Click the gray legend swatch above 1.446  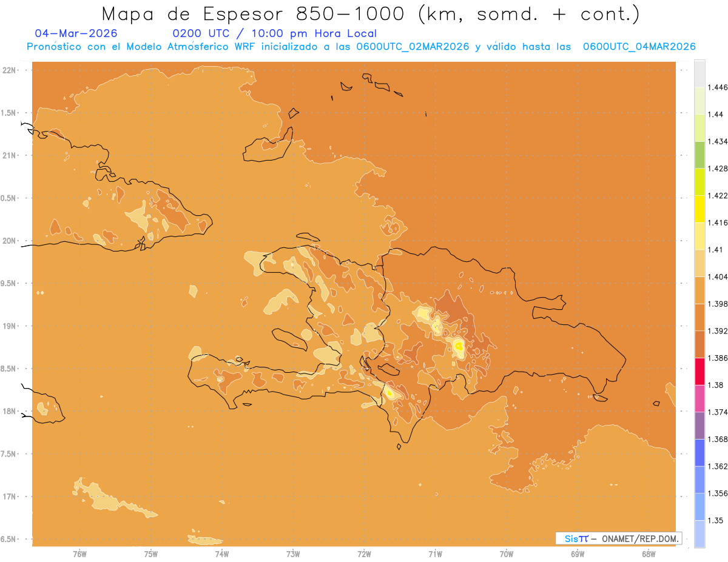(x=699, y=73)
